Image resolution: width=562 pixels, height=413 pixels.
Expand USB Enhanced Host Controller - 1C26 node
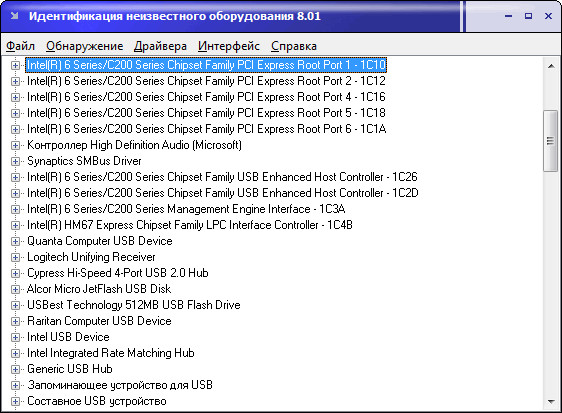tap(15, 177)
